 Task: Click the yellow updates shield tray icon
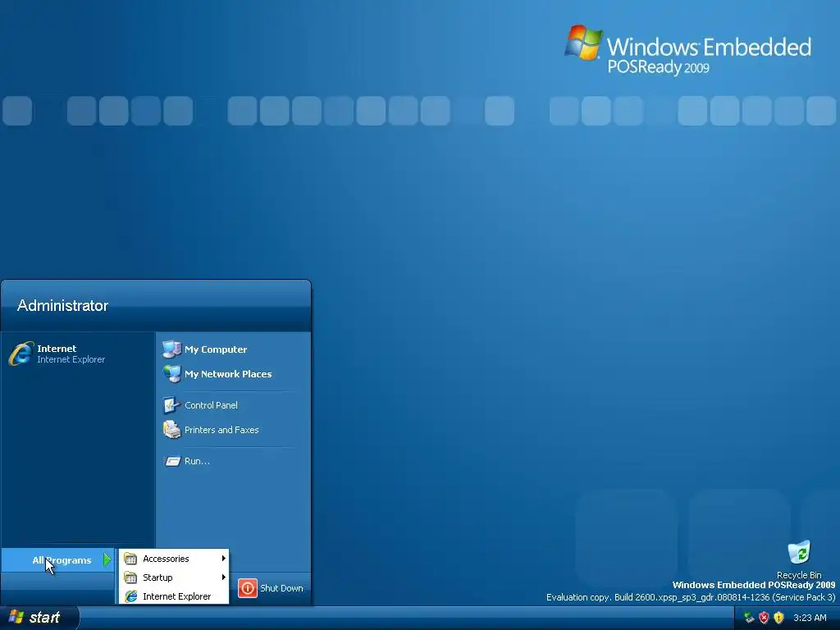click(x=779, y=618)
